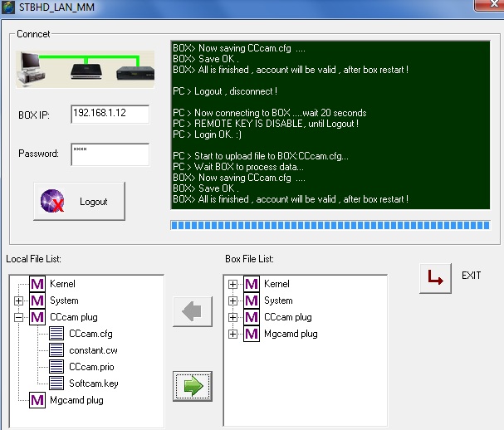Focus the BOX IP input field
The height and width of the screenshot is (430, 504).
point(110,114)
